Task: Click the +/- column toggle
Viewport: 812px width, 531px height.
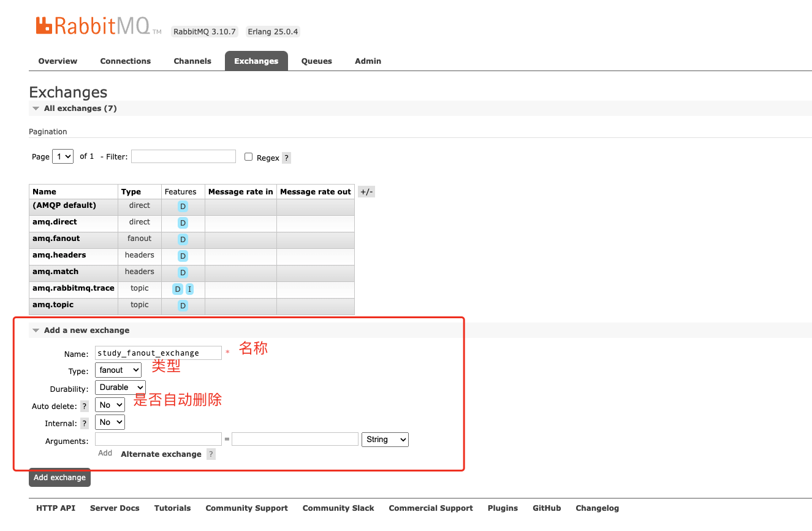Action: tap(366, 192)
